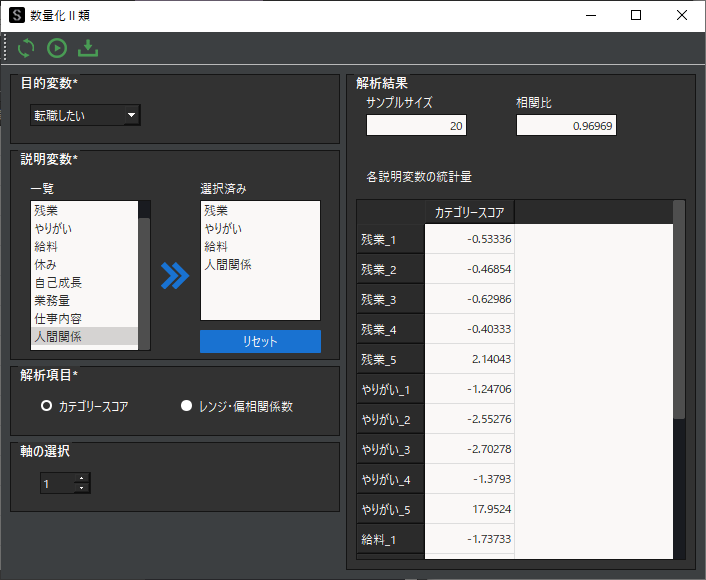Click the やりがい_2 row header
The image size is (706, 580).
(390, 419)
